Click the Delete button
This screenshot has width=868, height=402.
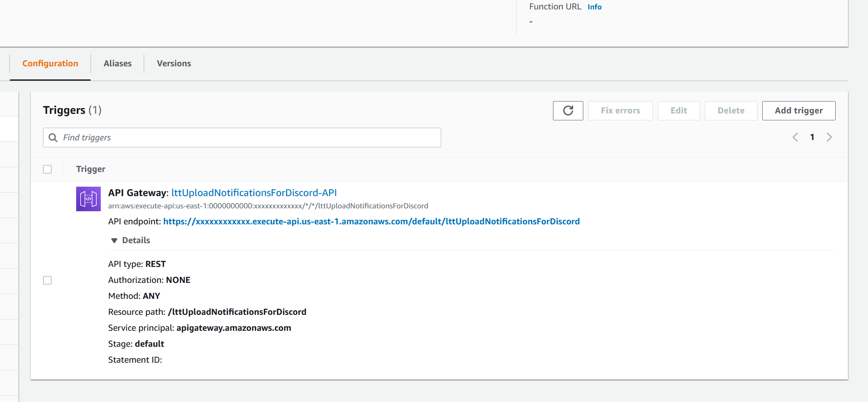tap(731, 111)
